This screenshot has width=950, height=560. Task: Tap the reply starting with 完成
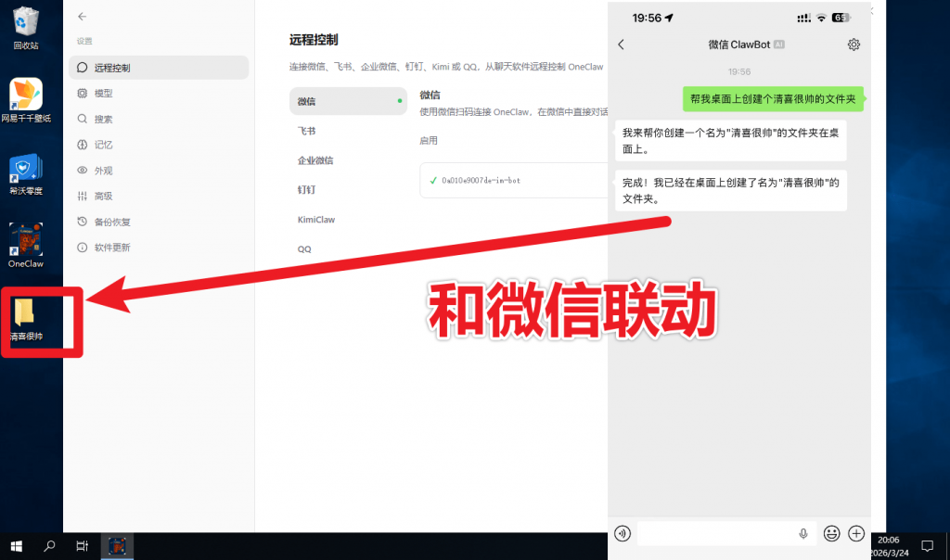pyautogui.click(x=731, y=191)
